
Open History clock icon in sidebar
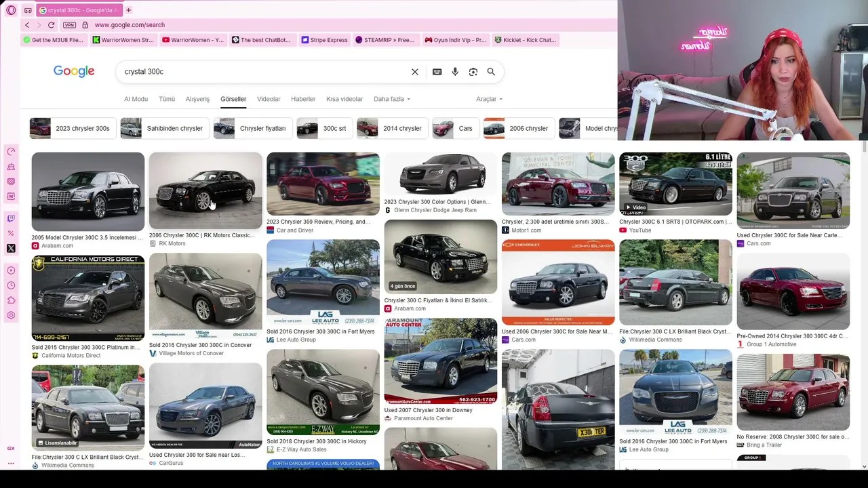(11, 285)
